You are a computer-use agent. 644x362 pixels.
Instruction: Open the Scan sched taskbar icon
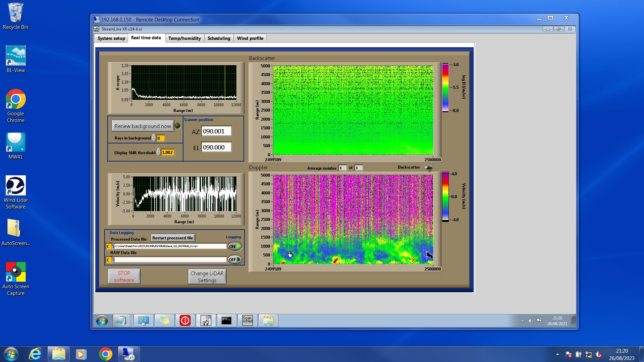[x=247, y=320]
